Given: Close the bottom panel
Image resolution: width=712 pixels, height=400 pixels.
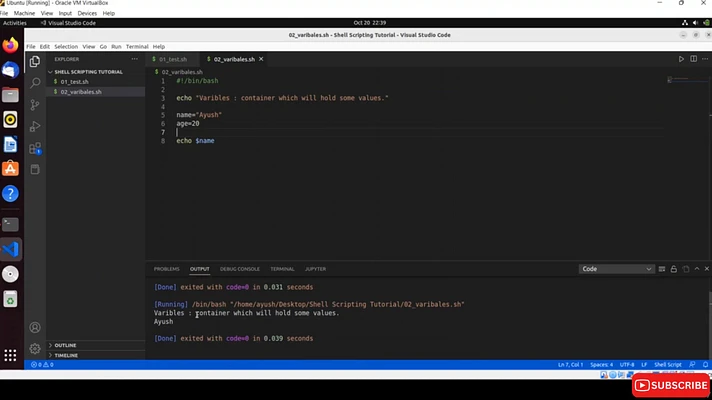Looking at the screenshot, I should pyautogui.click(x=707, y=269).
